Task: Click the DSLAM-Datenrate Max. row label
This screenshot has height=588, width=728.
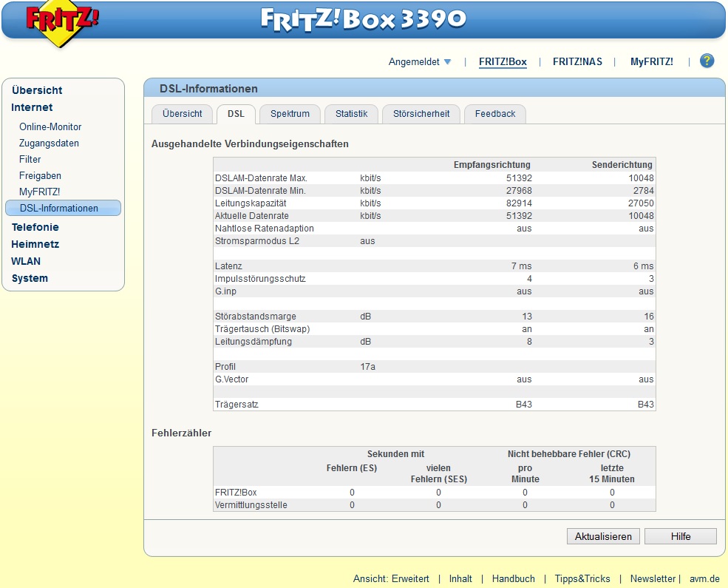Action: pos(261,178)
